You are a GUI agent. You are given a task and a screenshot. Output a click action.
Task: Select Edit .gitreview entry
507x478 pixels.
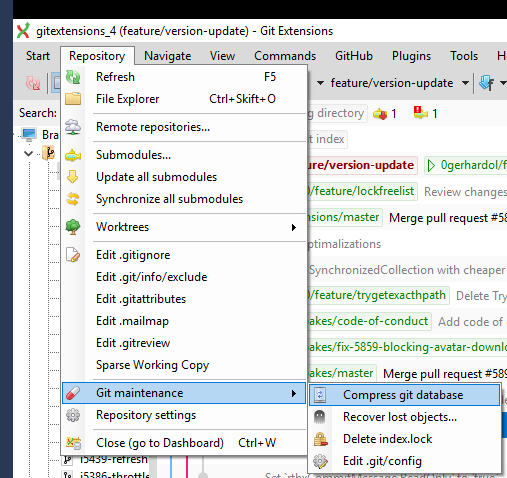click(x=184, y=343)
